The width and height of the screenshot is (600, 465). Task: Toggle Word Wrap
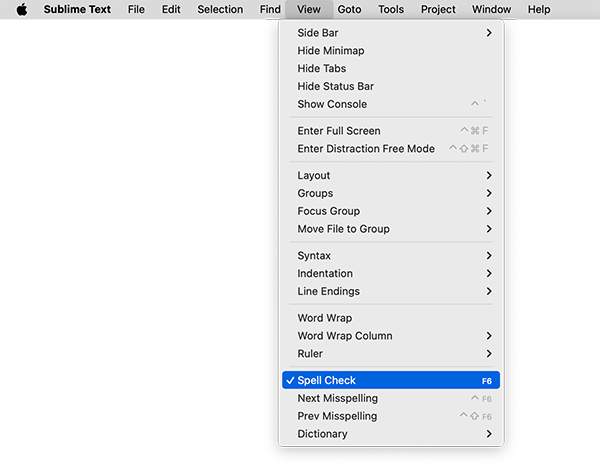pyautogui.click(x=391, y=318)
